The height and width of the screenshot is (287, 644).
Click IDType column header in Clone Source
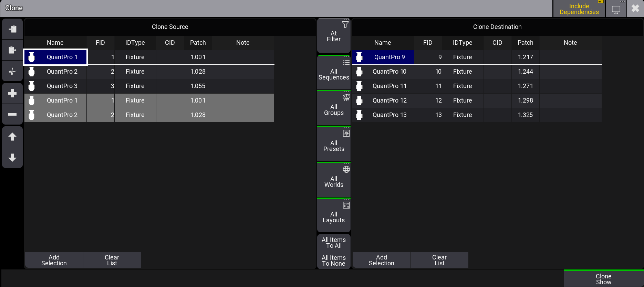[135, 43]
